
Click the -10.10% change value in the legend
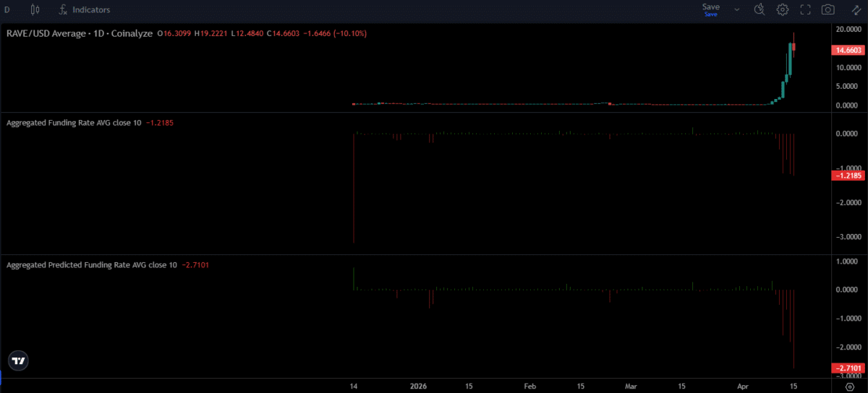tap(351, 33)
